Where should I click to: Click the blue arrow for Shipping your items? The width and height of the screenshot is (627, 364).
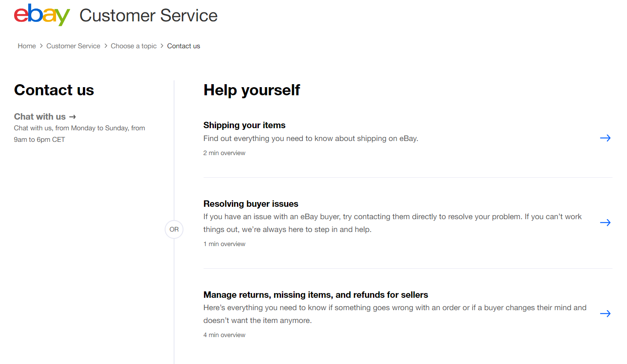605,138
